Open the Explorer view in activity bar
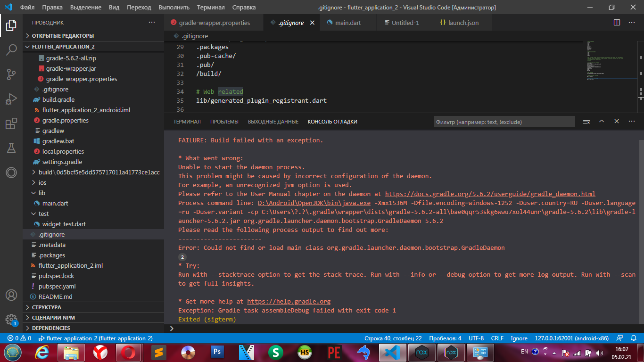The height and width of the screenshot is (362, 644). pyautogui.click(x=11, y=25)
